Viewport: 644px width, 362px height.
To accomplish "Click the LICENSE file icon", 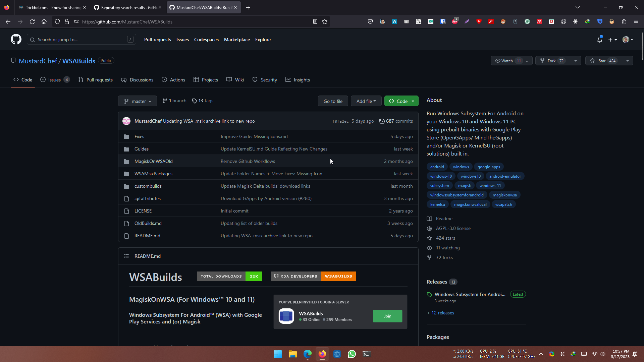I will 126,211.
